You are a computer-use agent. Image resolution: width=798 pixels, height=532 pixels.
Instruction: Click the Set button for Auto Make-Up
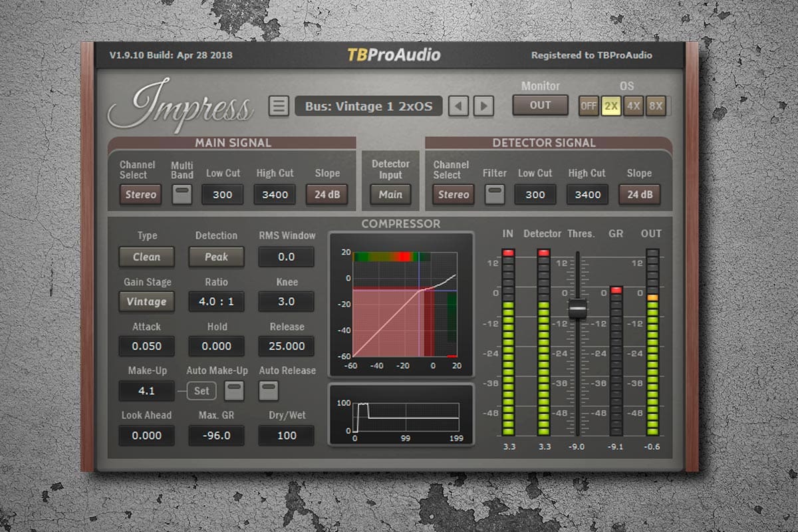point(201,391)
